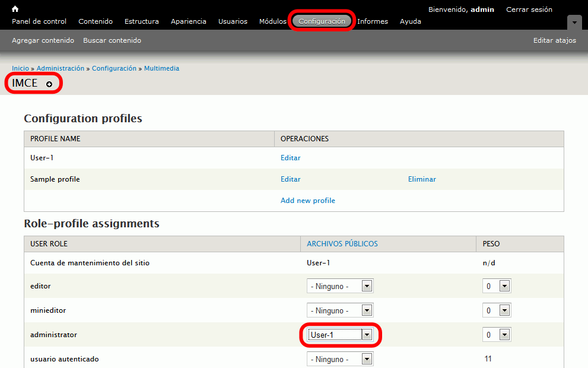This screenshot has height=368, width=588.
Task: Go to the Inicio breadcrumb
Action: tap(20, 68)
